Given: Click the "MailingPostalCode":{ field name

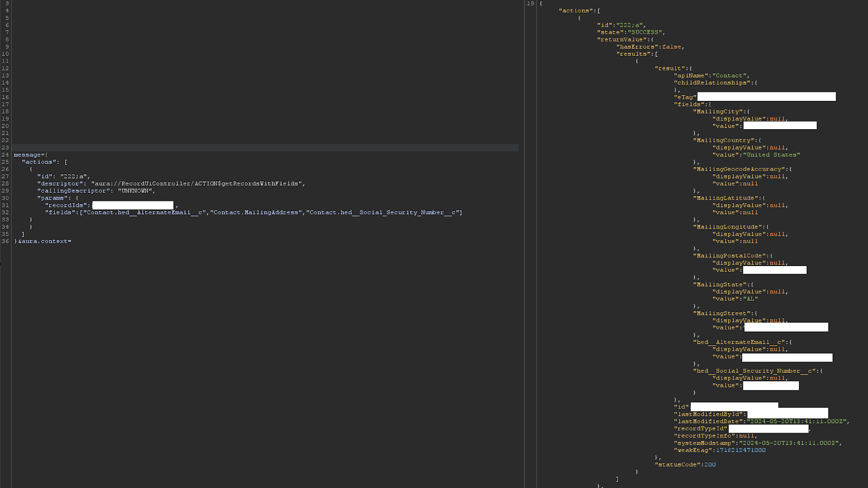Looking at the screenshot, I should click(x=733, y=256).
